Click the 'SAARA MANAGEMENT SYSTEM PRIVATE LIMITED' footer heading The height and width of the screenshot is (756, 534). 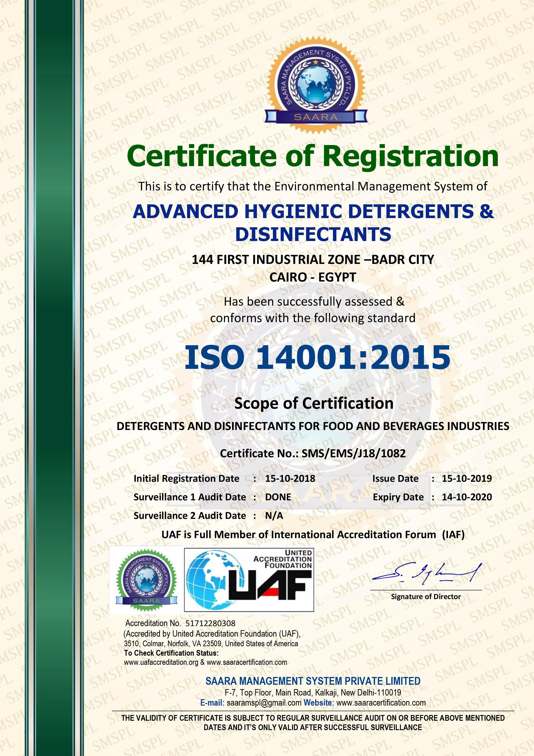(313, 681)
